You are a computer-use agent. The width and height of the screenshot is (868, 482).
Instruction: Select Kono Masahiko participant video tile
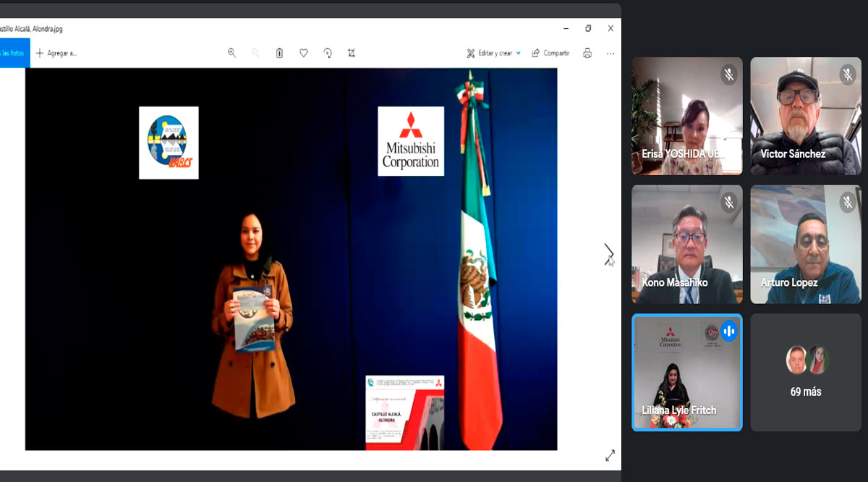pos(687,244)
